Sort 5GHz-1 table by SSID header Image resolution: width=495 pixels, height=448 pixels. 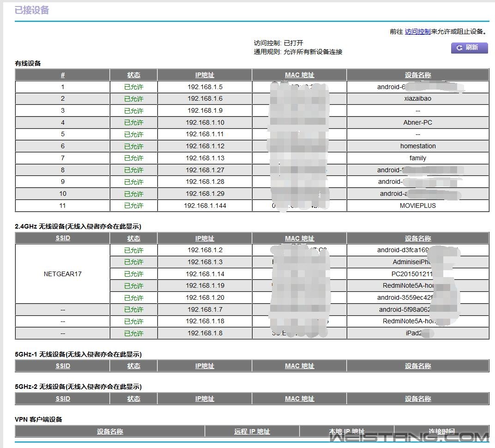click(63, 366)
